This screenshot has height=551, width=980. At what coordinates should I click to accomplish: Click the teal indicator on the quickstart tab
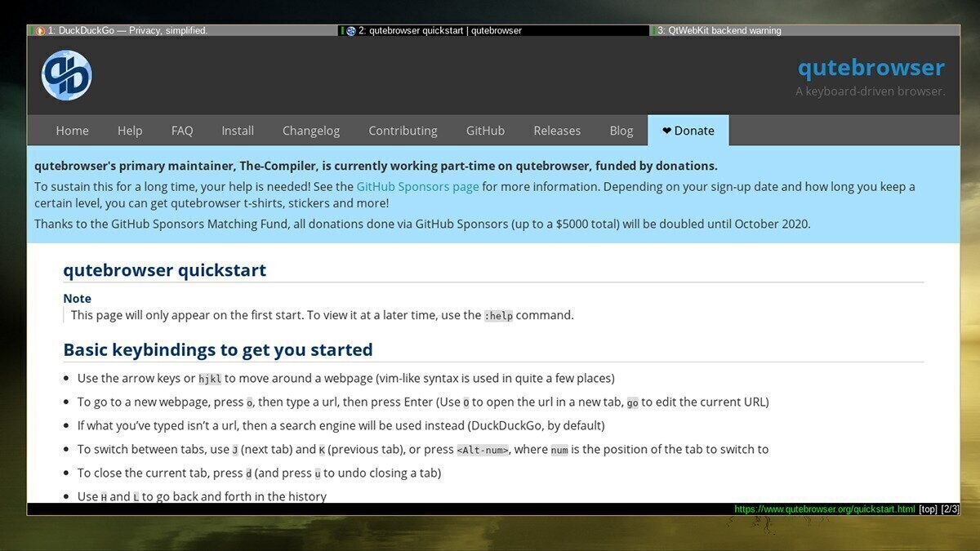coord(342,30)
